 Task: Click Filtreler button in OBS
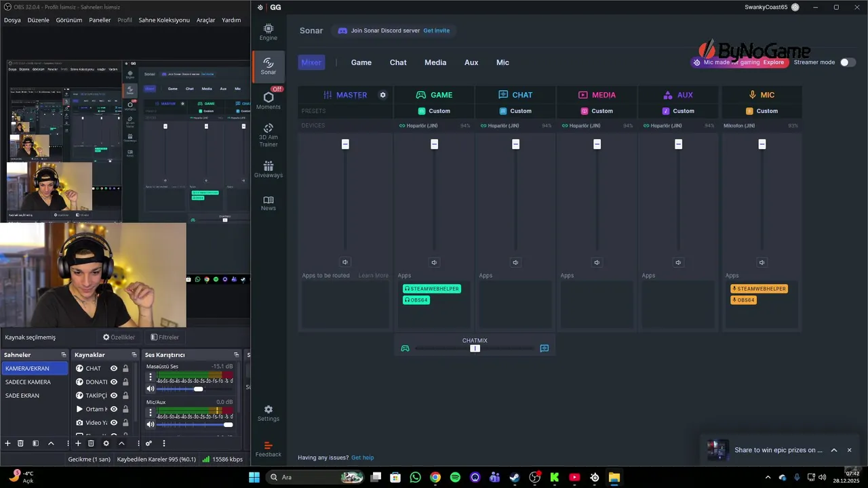[165, 337]
